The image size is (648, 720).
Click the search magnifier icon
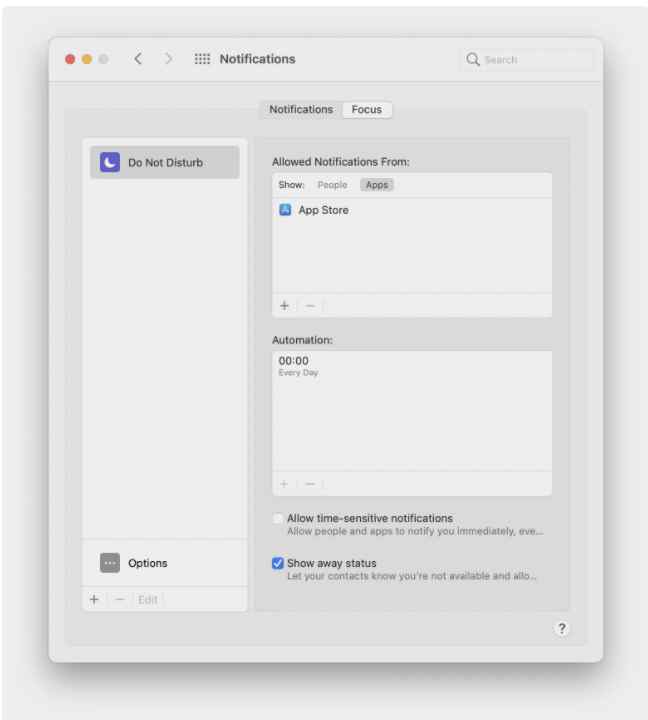pos(473,59)
